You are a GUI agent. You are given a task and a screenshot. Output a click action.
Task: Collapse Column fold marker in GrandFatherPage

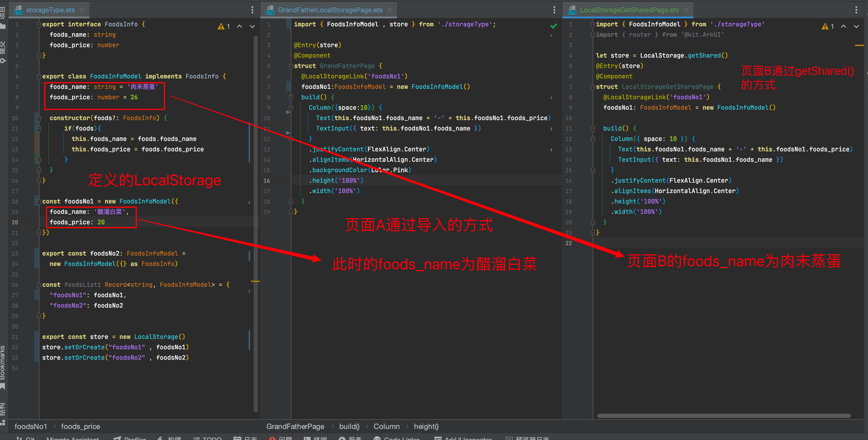(291, 108)
